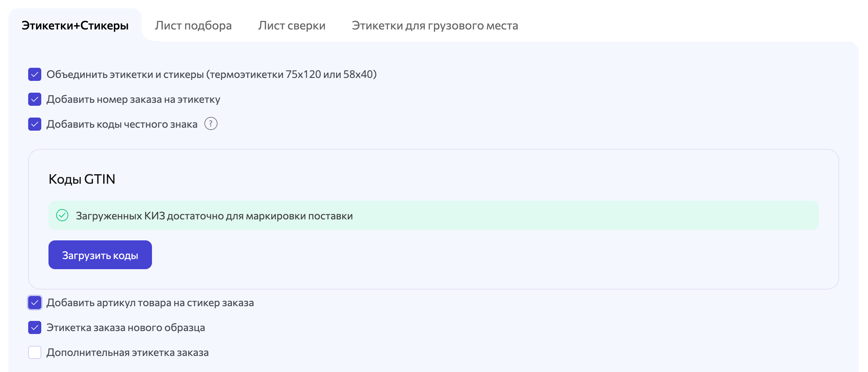Click the 'Добавить коды честного знака' label text
The width and height of the screenshot is (868, 372).
(122, 124)
